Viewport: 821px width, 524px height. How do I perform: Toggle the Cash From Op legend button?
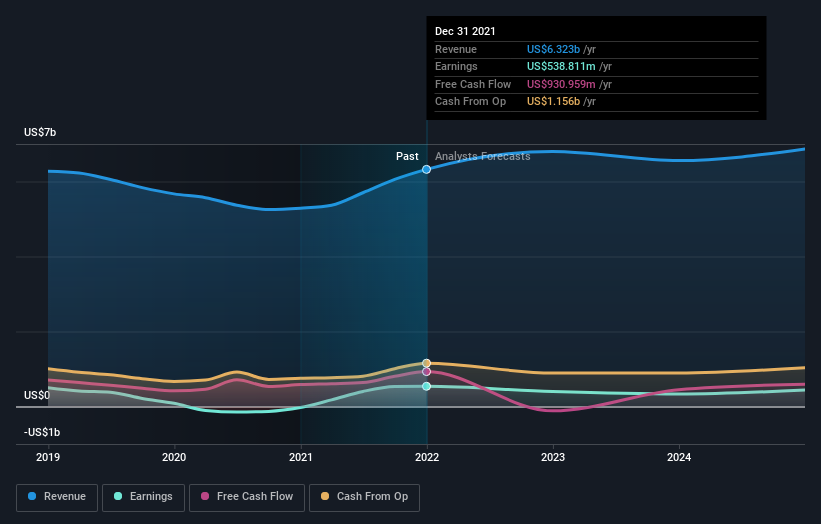click(x=364, y=497)
